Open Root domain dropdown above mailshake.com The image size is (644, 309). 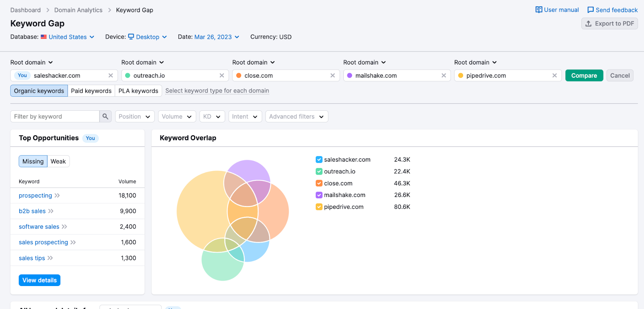tap(365, 62)
